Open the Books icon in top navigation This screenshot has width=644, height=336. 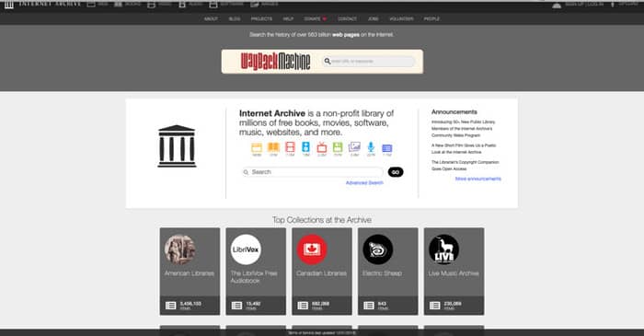[119, 4]
